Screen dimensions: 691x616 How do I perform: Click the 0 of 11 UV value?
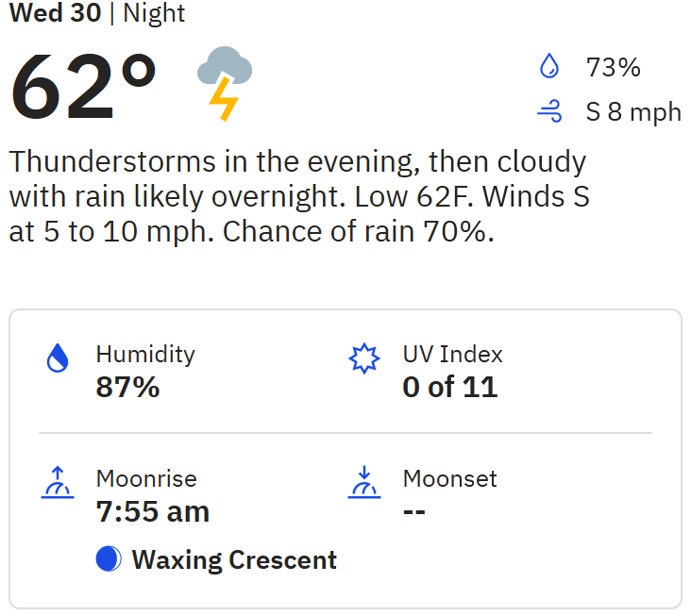pyautogui.click(x=449, y=387)
